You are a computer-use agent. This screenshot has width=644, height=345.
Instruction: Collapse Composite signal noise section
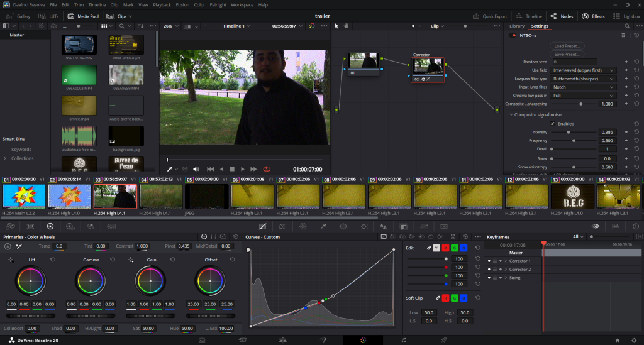coord(511,115)
